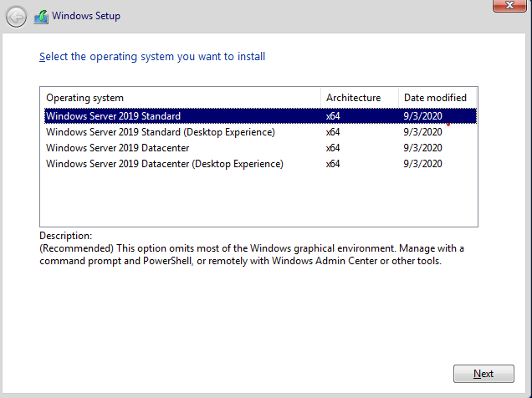
Task: Select the Windows Server 2019 Datacenter row
Action: coord(118,148)
